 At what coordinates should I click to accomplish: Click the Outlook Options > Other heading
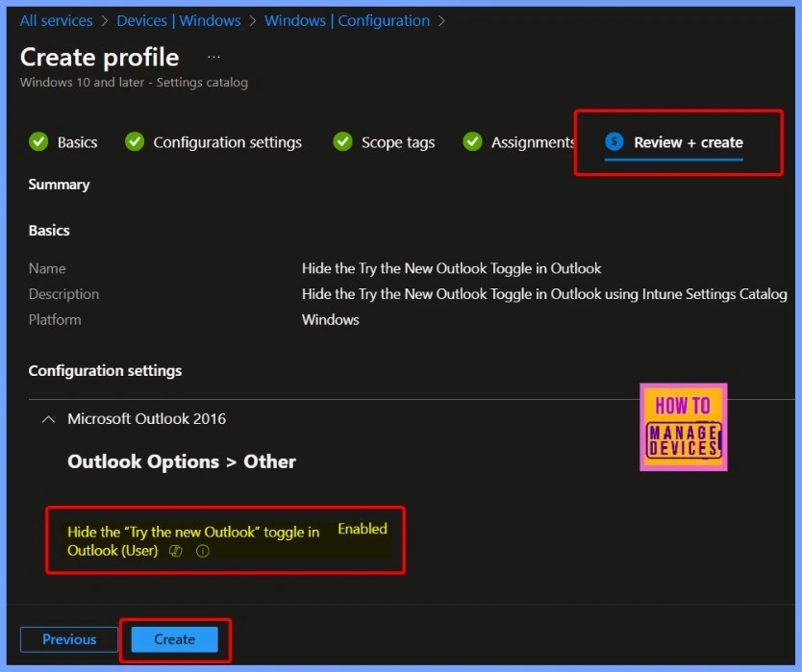(x=182, y=461)
